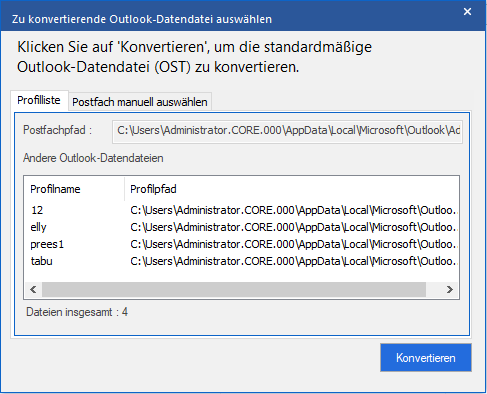Click the Konvertieren button
The height and width of the screenshot is (394, 487).
pyautogui.click(x=426, y=358)
